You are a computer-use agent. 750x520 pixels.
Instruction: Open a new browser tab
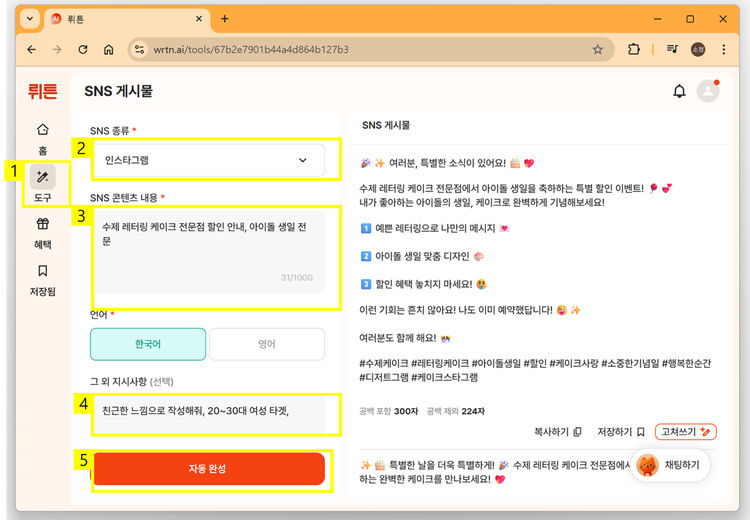tap(224, 19)
